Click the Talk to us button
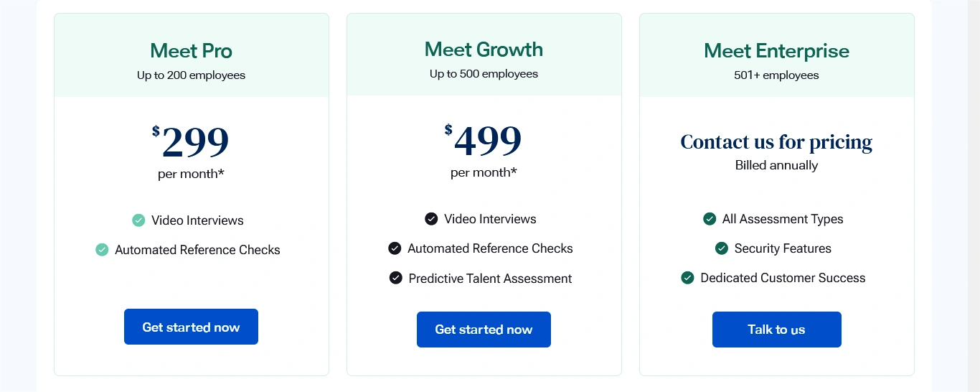 coord(776,330)
